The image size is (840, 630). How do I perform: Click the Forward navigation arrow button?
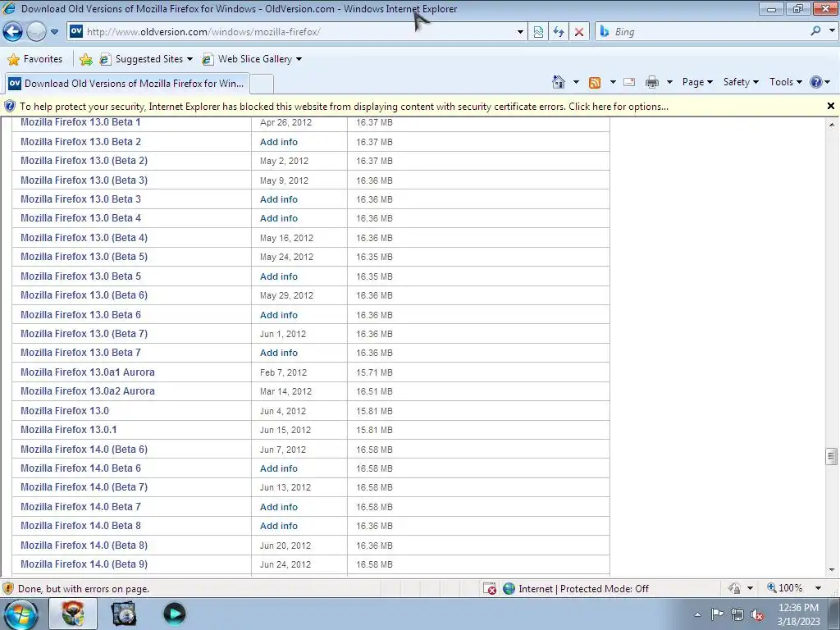pos(36,32)
